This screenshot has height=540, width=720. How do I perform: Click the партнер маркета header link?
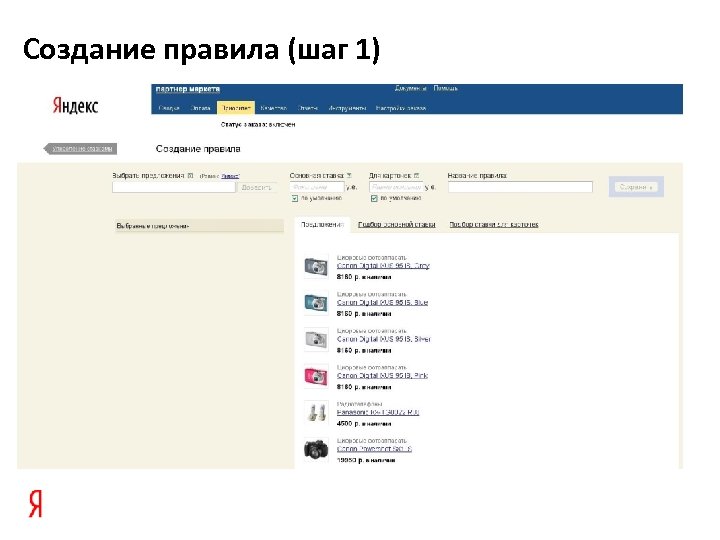coord(188,89)
